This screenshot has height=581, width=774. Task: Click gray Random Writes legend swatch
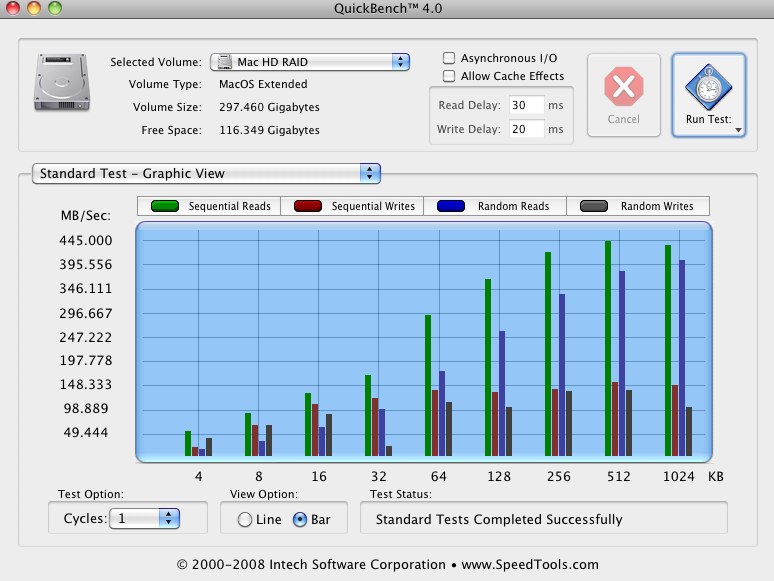coord(594,206)
